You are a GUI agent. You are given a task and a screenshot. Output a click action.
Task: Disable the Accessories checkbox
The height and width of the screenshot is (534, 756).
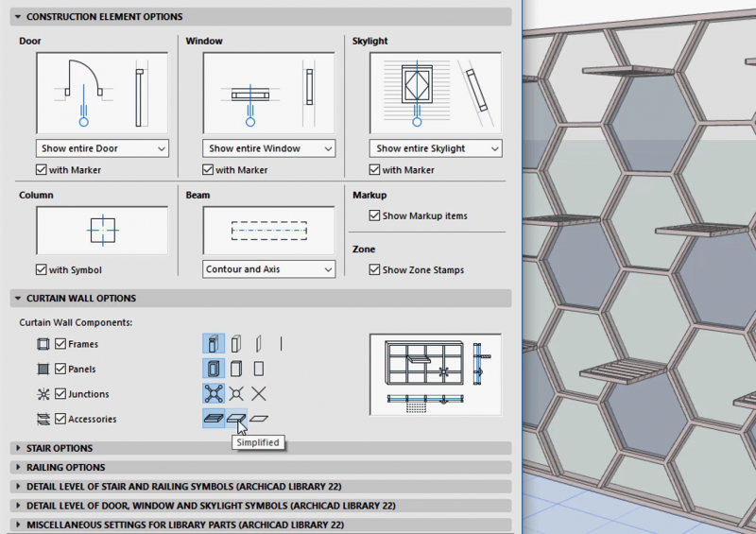pos(60,419)
